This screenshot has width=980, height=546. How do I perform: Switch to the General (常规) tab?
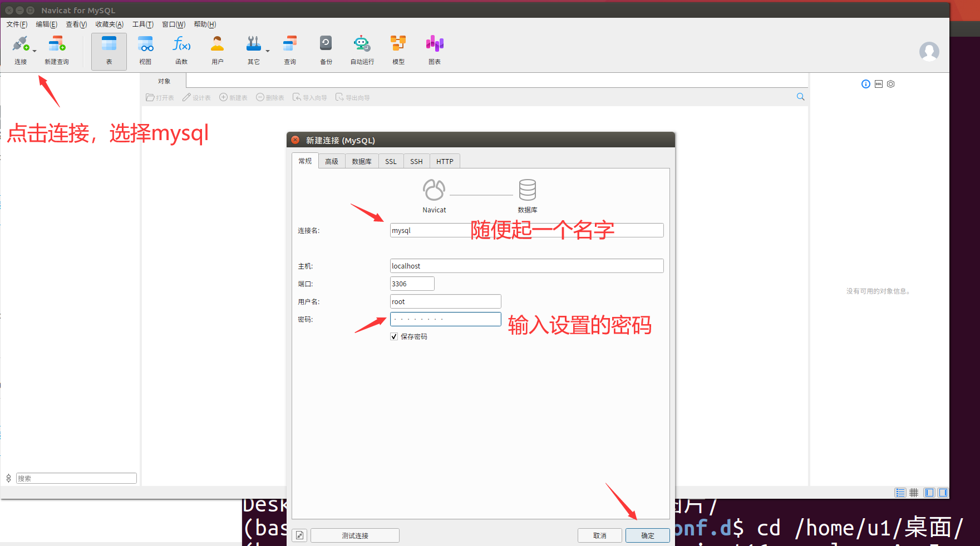coord(305,161)
